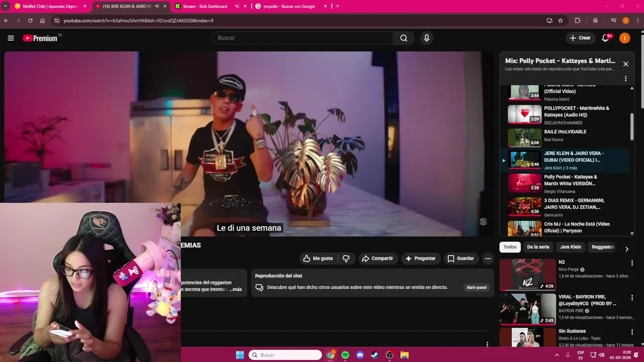Viewport: 644px width, 362px height.
Task: Open YouTube notifications bell
Action: pyautogui.click(x=606, y=38)
